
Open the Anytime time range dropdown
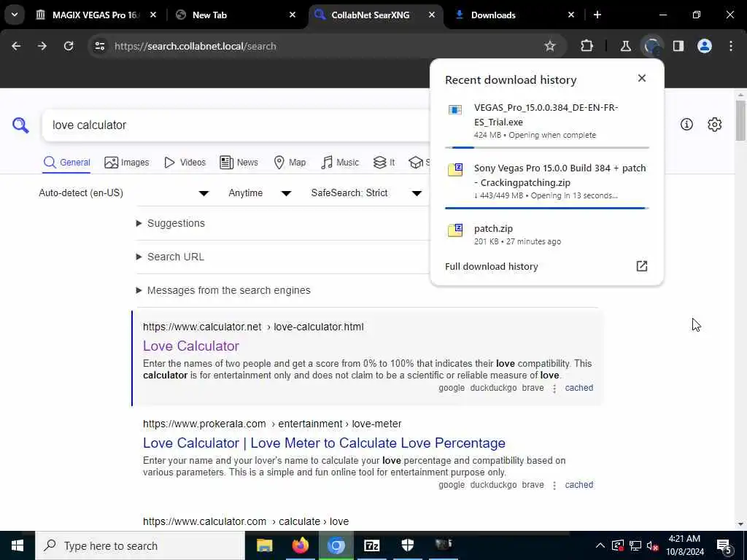[x=260, y=192]
